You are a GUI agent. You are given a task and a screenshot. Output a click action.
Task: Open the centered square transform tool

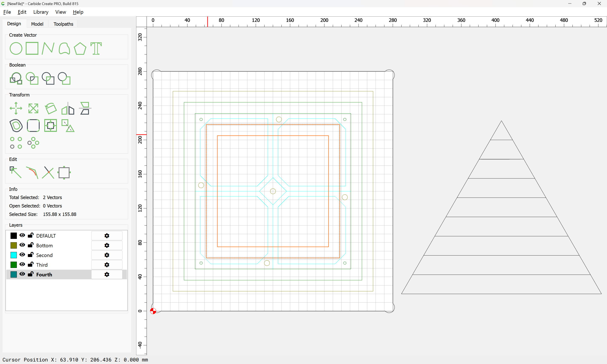pyautogui.click(x=51, y=126)
